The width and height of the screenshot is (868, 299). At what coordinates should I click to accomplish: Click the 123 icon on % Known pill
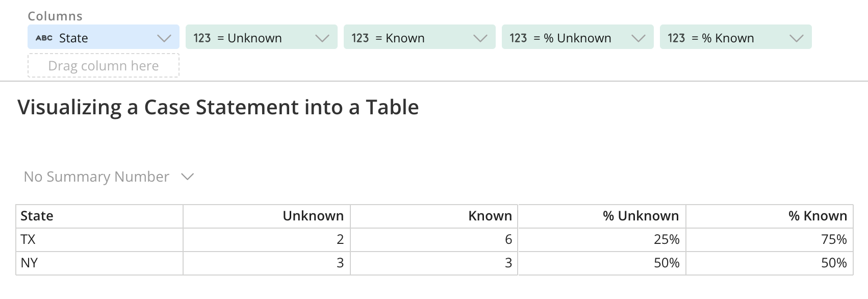pyautogui.click(x=676, y=38)
